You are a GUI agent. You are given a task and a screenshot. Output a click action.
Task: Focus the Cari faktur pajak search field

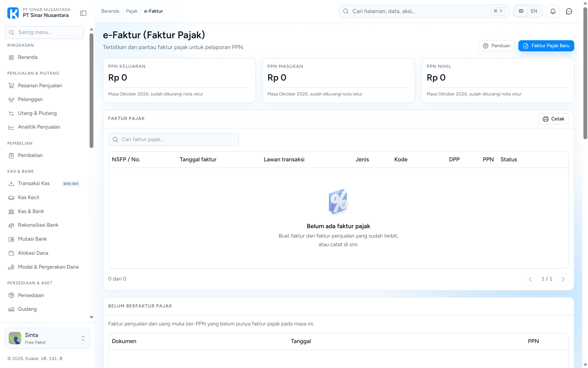[x=174, y=139]
